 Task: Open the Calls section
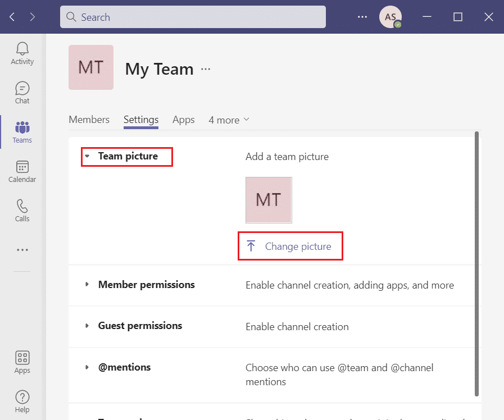click(x=22, y=211)
